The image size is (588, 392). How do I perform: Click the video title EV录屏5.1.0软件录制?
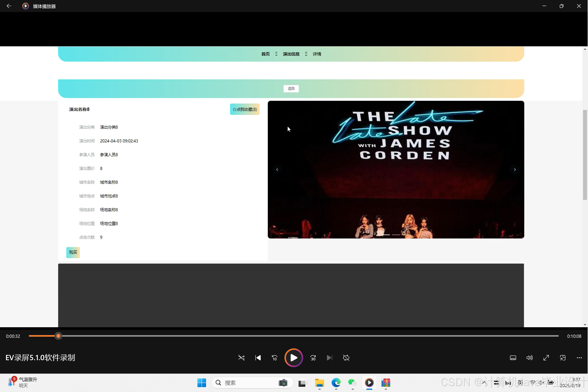40,358
